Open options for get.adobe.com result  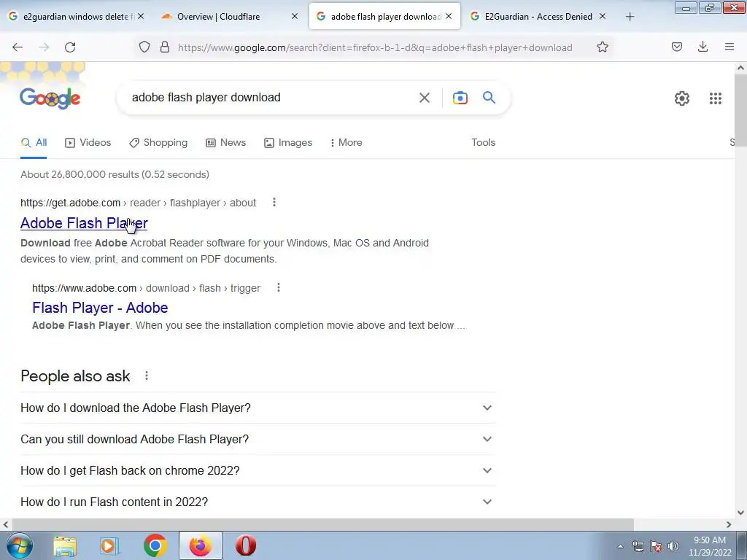pos(274,203)
